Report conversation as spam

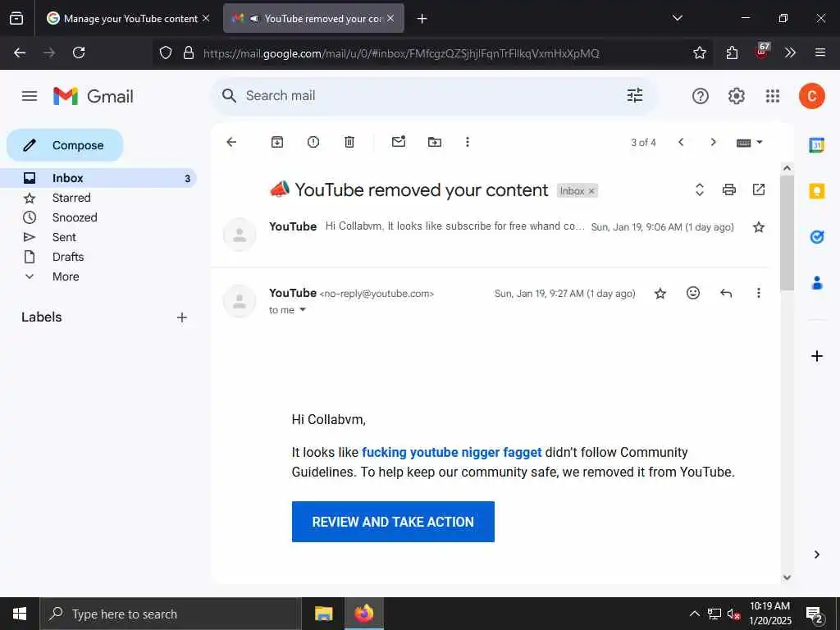pyautogui.click(x=313, y=142)
